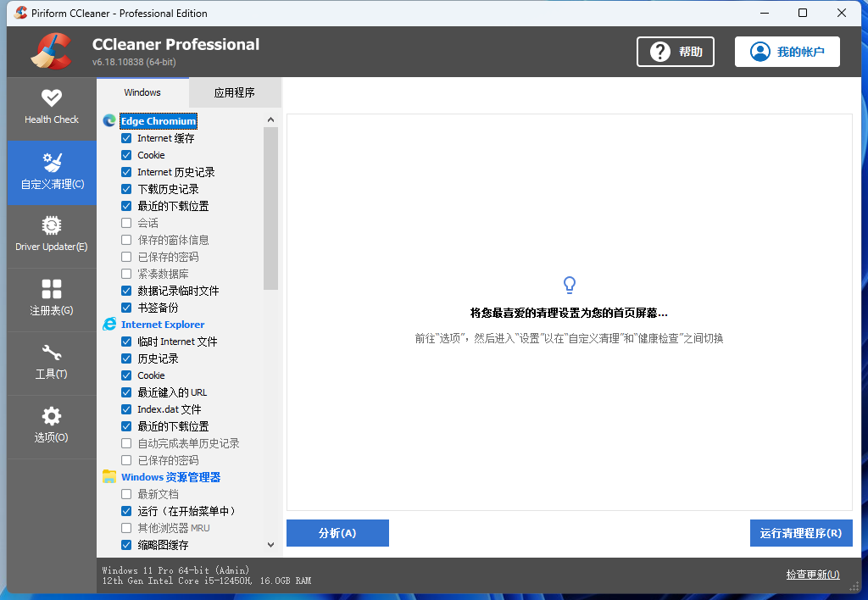This screenshot has width=868, height=600.
Task: Click 最近的下载位置 label under Edge Chromium
Action: 173,206
